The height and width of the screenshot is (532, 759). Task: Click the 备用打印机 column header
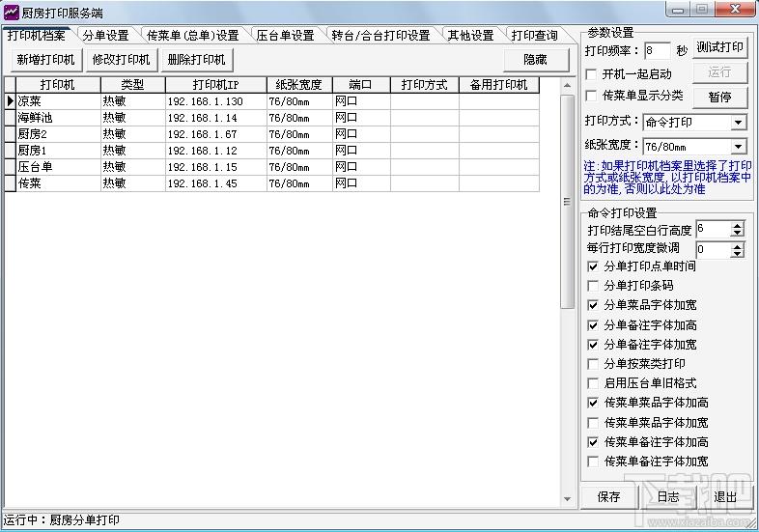tap(498, 85)
